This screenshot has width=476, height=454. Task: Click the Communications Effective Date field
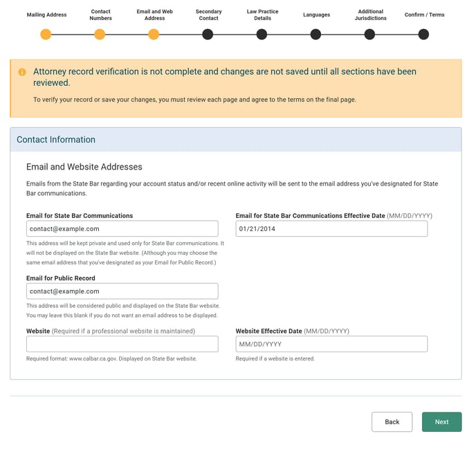(331, 229)
